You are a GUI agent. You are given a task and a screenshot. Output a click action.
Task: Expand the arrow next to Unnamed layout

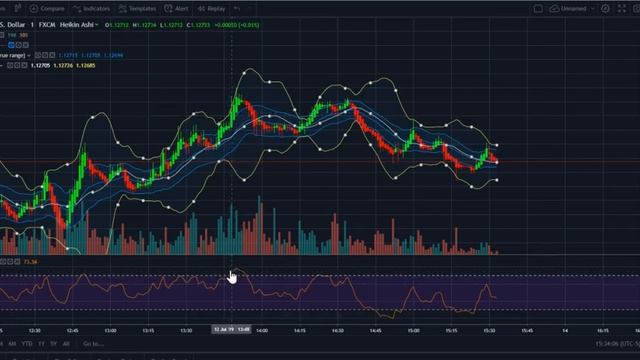pos(593,9)
